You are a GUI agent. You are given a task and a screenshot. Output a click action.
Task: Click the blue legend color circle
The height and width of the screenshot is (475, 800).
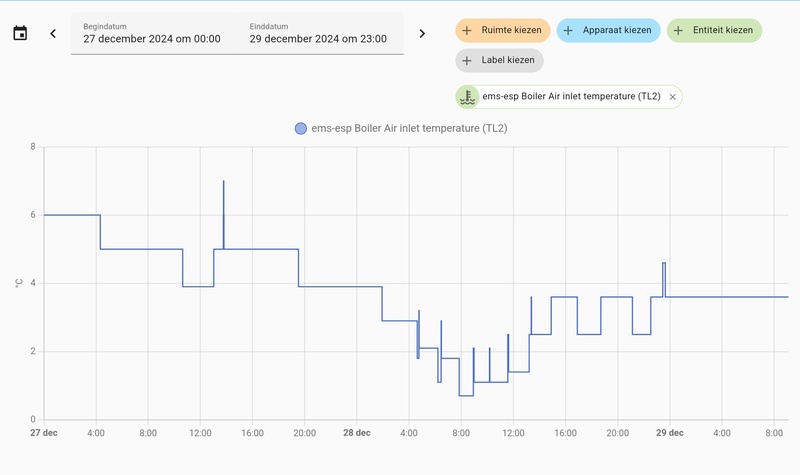coord(300,128)
